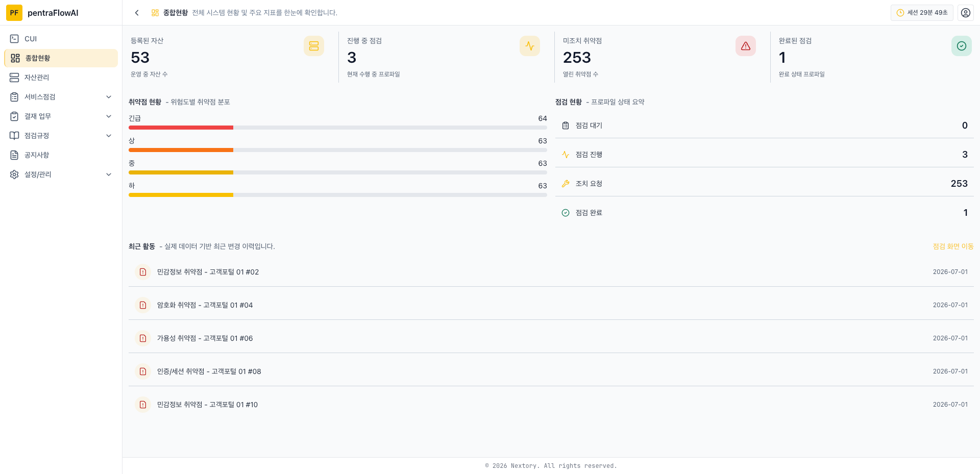Click the 미조치 취약점 warning triangle icon

(x=746, y=46)
